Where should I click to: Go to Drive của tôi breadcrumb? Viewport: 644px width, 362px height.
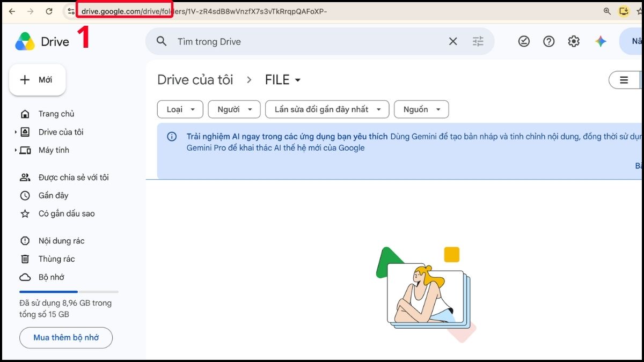[195, 80]
